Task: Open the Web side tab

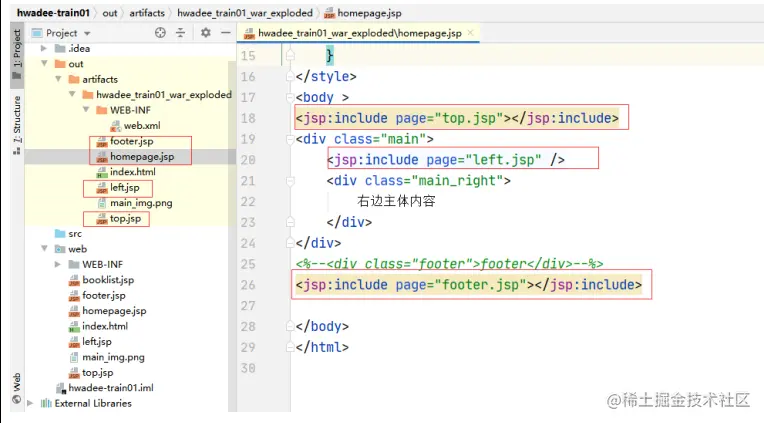Action: pos(17,388)
